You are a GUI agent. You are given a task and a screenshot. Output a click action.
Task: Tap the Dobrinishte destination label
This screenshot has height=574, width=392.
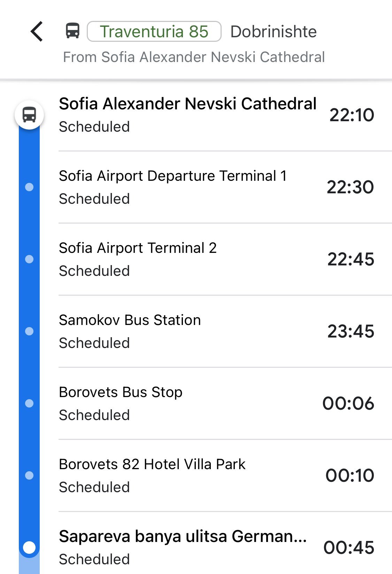coord(274,32)
